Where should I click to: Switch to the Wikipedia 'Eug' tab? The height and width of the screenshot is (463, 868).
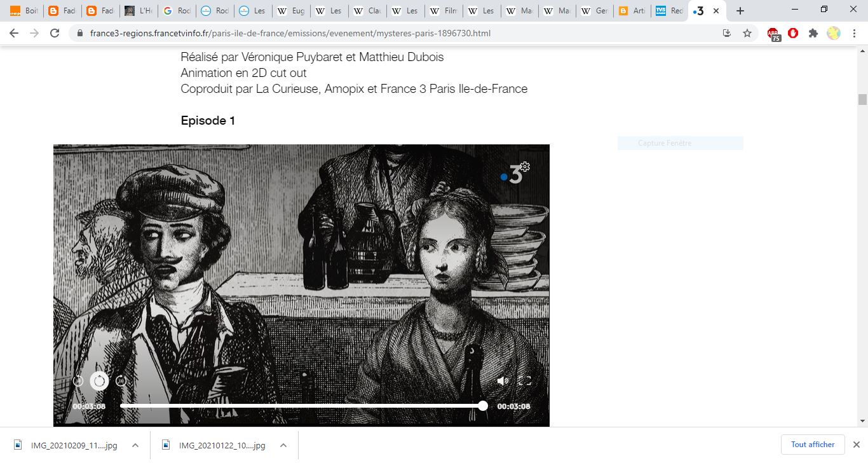[291, 11]
